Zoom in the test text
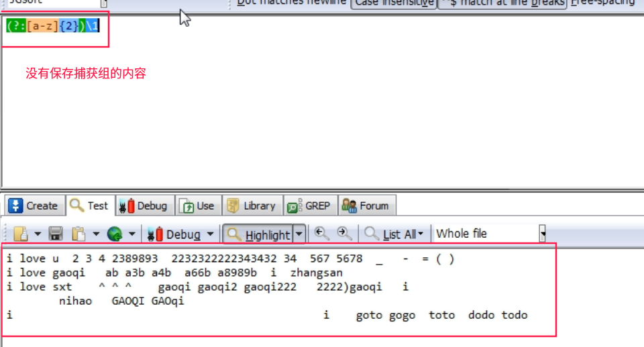The image size is (644, 347). [x=344, y=233]
